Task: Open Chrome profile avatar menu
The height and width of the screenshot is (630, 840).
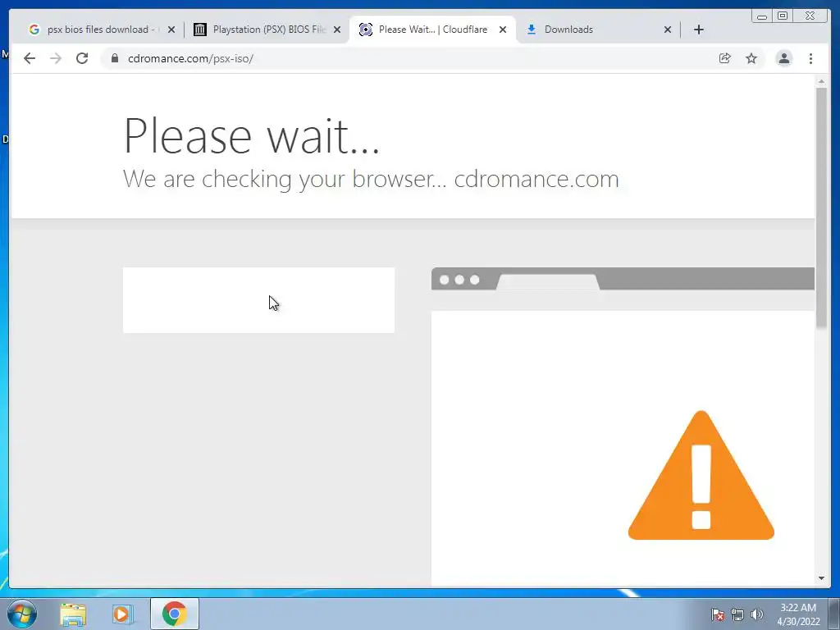Action: (783, 58)
